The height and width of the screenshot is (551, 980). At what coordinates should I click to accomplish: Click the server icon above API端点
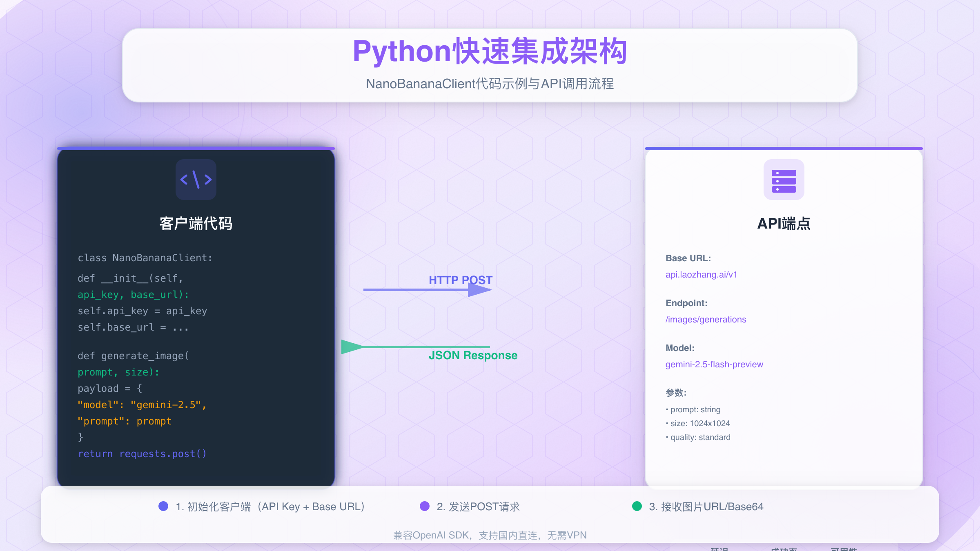(783, 180)
